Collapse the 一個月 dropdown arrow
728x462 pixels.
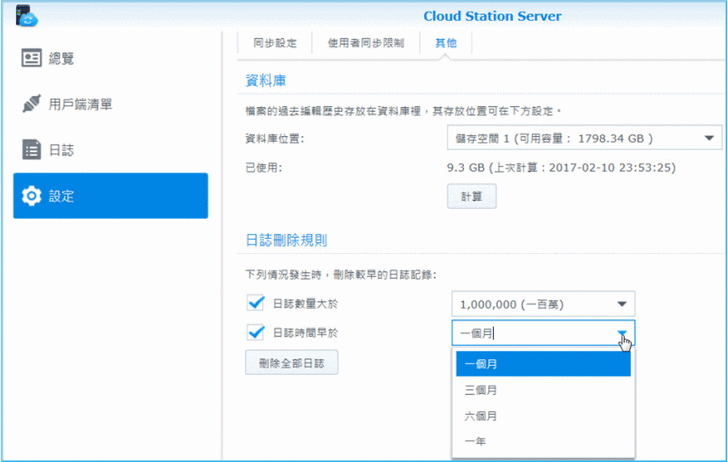[x=621, y=334]
